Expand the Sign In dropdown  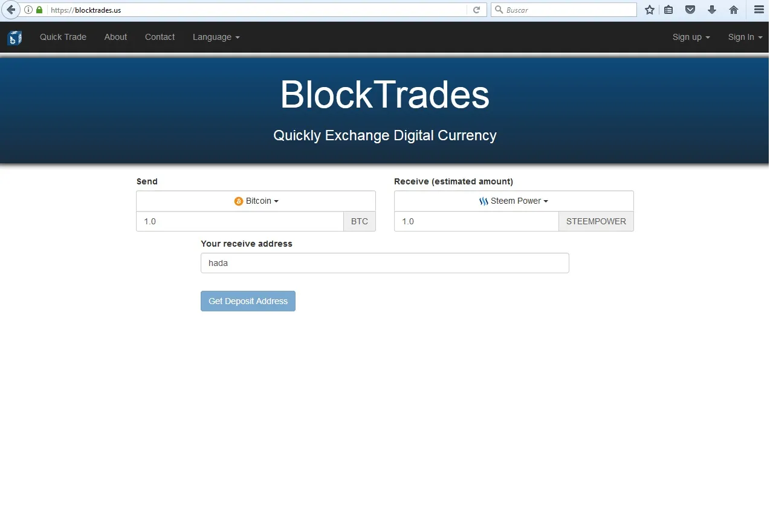(x=745, y=37)
